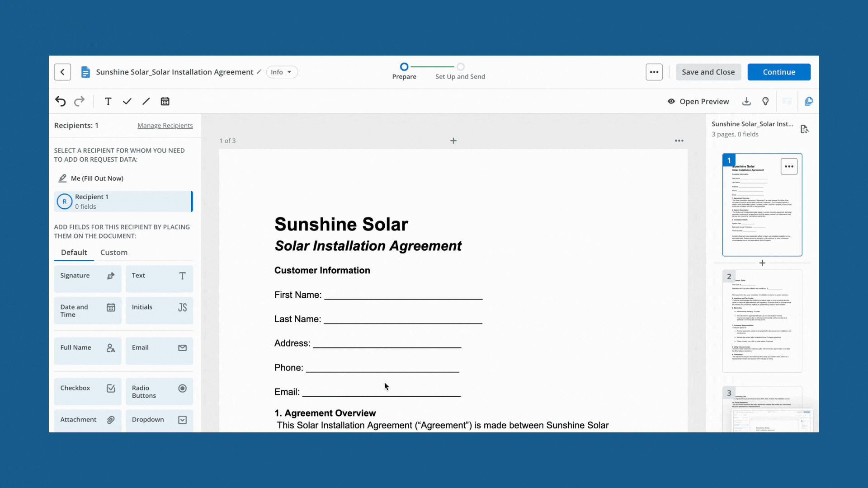This screenshot has width=868, height=488.
Task: Click the greyed-out icon before pages panel icon
Action: tap(787, 101)
